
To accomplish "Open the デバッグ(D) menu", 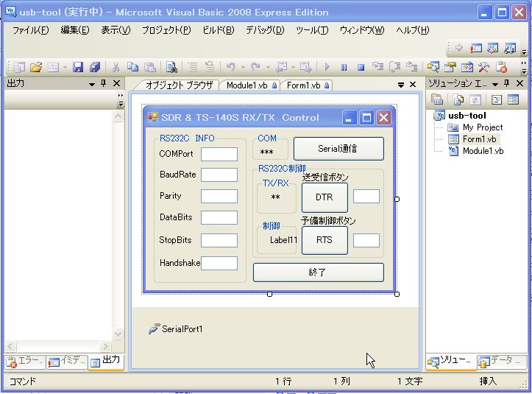I will pyautogui.click(x=265, y=30).
